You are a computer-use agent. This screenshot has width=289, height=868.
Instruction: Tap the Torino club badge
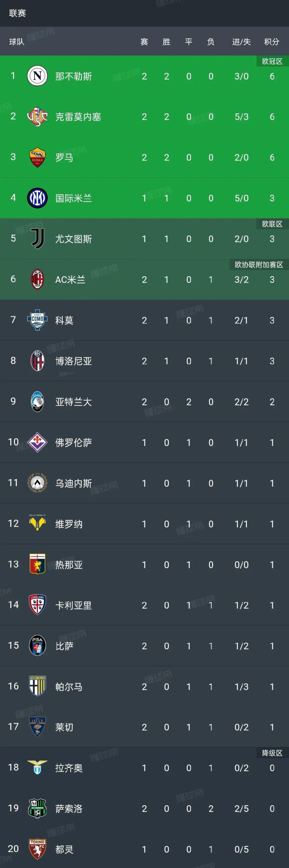37,849
